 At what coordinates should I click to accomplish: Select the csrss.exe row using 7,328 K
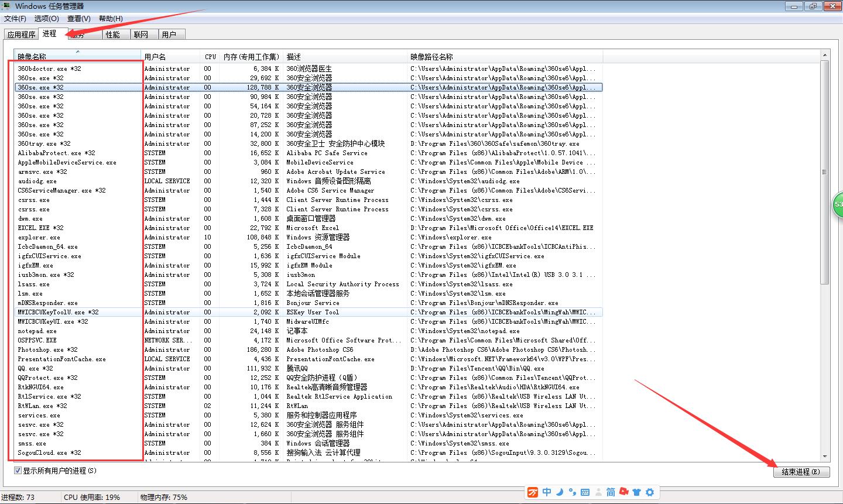click(x=309, y=209)
